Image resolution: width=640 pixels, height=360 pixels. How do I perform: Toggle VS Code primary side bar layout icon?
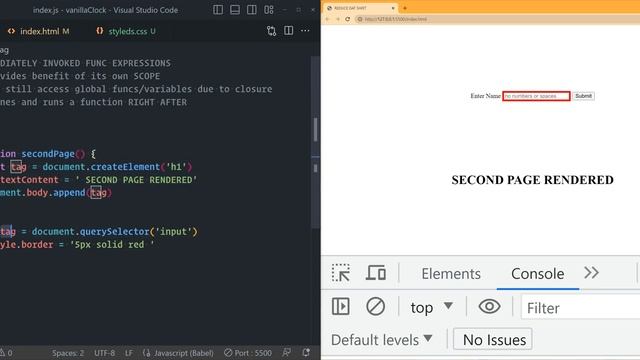tap(218, 10)
